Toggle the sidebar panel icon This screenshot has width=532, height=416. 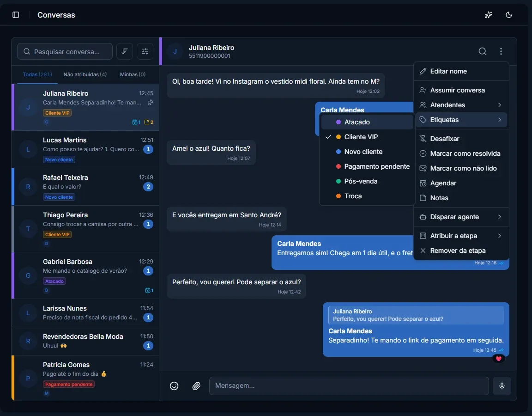16,15
